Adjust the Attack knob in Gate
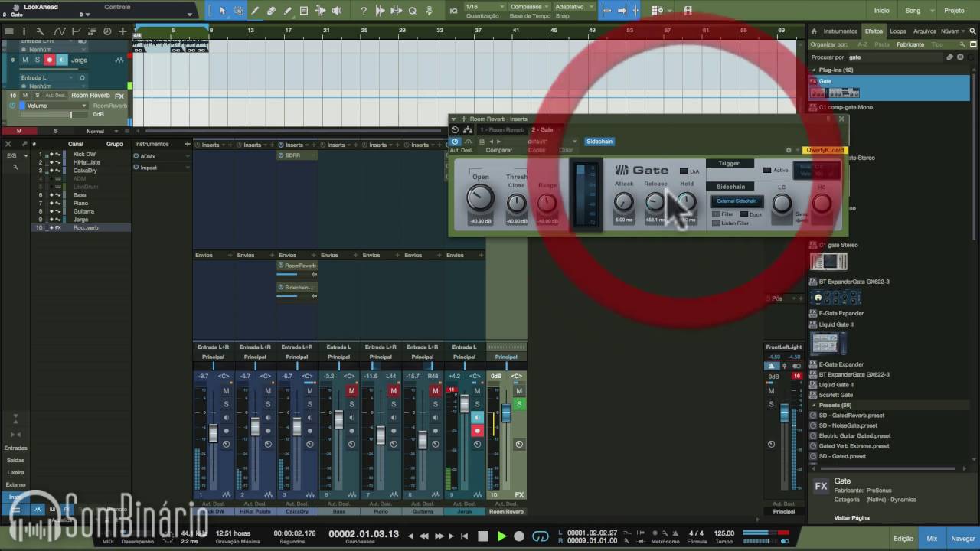The image size is (980, 551). coord(624,201)
